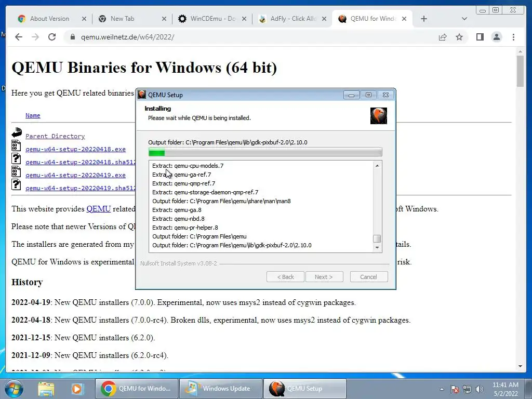Click QEMU Setup title bar icon
Screen dimensions: 532x399
point(142,95)
